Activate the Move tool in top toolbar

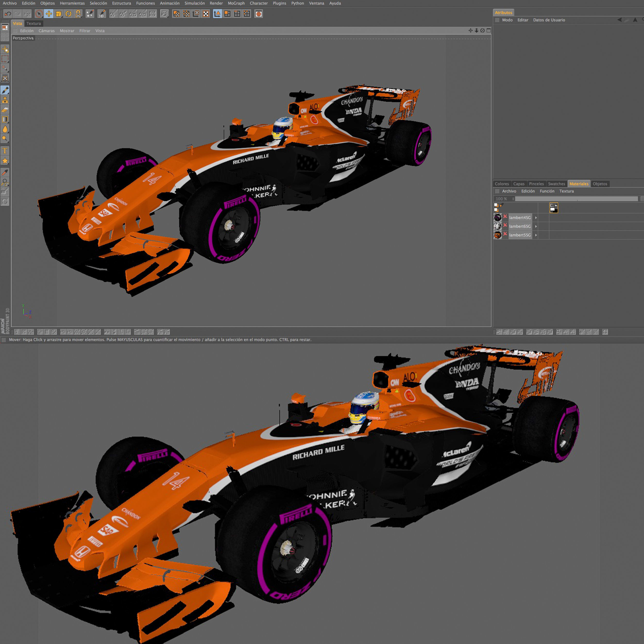click(49, 14)
